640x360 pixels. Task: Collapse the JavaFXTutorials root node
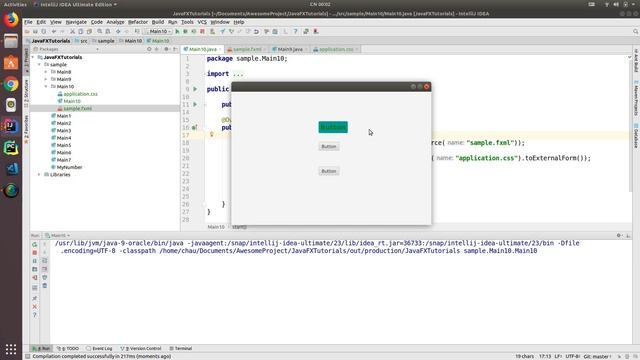pos(33,57)
